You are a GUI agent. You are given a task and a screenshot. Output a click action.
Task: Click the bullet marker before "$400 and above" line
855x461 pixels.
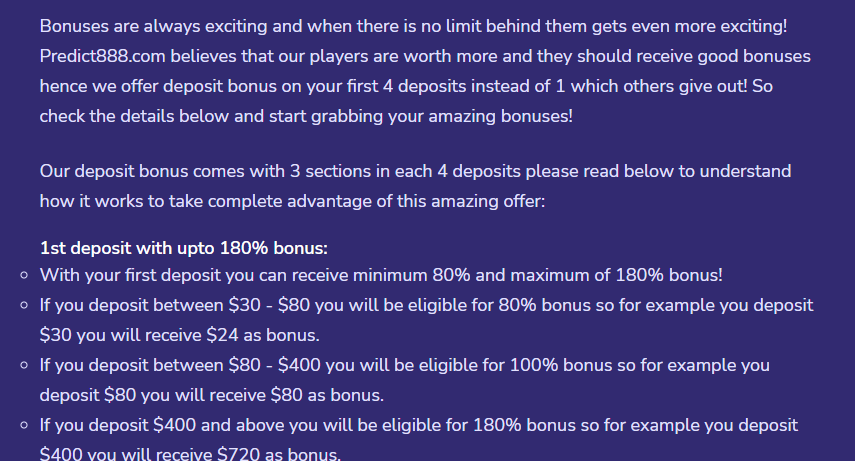[24, 426]
